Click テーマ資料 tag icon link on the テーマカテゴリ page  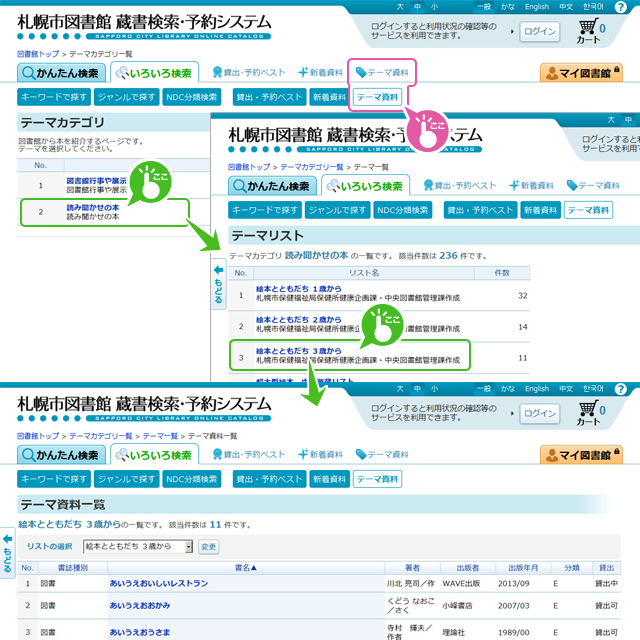[382, 73]
